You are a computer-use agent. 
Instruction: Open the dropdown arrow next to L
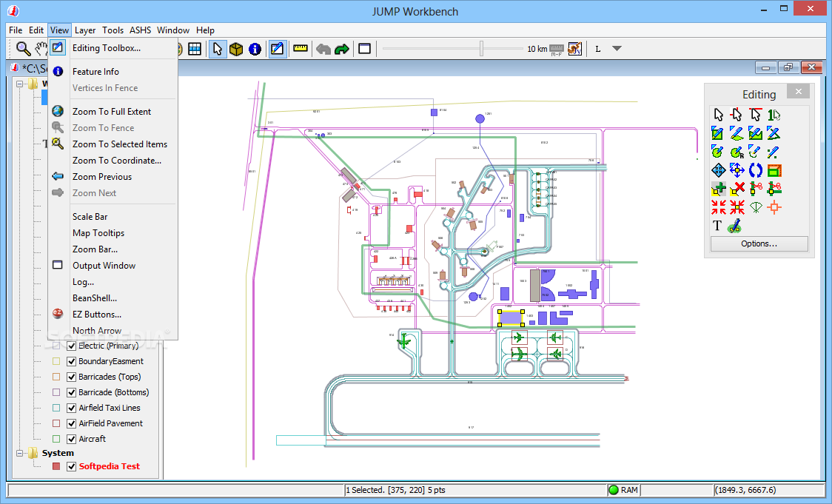coord(617,48)
